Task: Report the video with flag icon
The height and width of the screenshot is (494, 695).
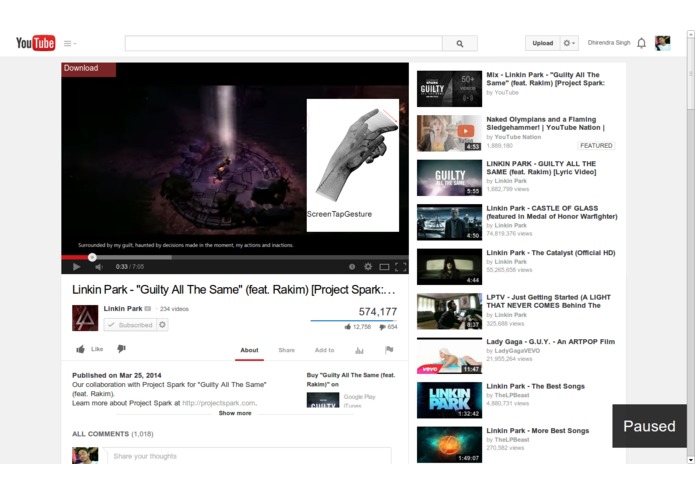Action: pyautogui.click(x=389, y=350)
